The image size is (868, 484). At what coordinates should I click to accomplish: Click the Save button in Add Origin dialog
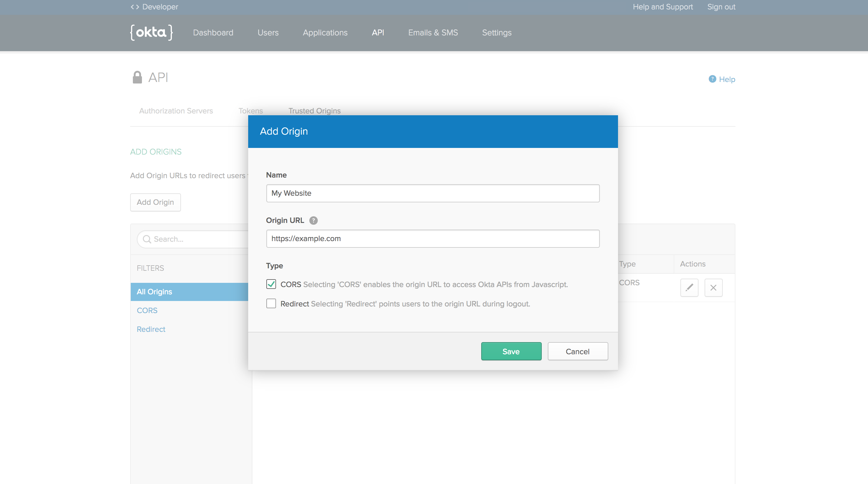(x=511, y=351)
